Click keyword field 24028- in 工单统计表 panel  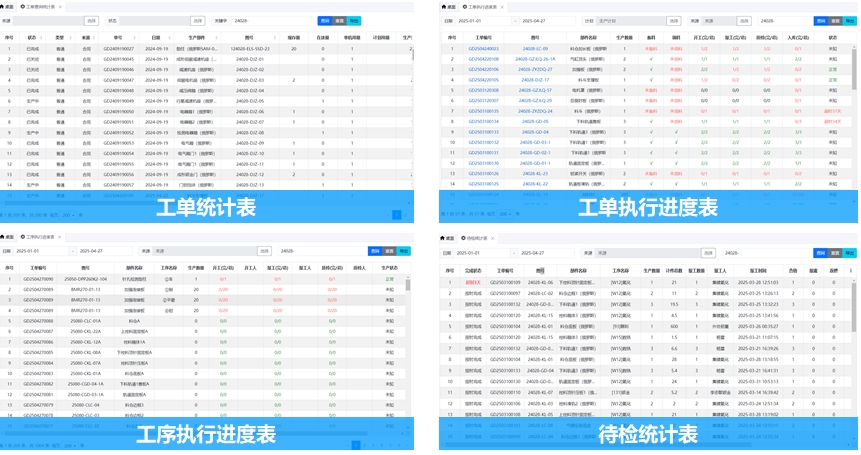[272, 21]
